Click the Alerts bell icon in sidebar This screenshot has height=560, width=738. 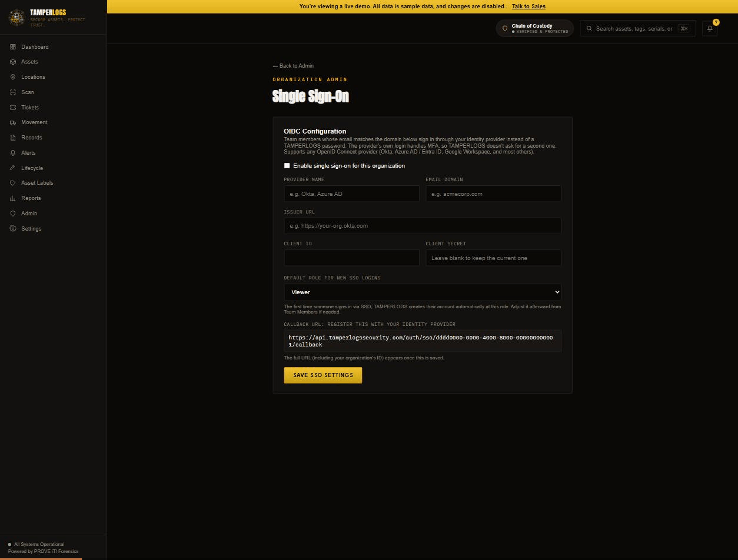coord(13,153)
